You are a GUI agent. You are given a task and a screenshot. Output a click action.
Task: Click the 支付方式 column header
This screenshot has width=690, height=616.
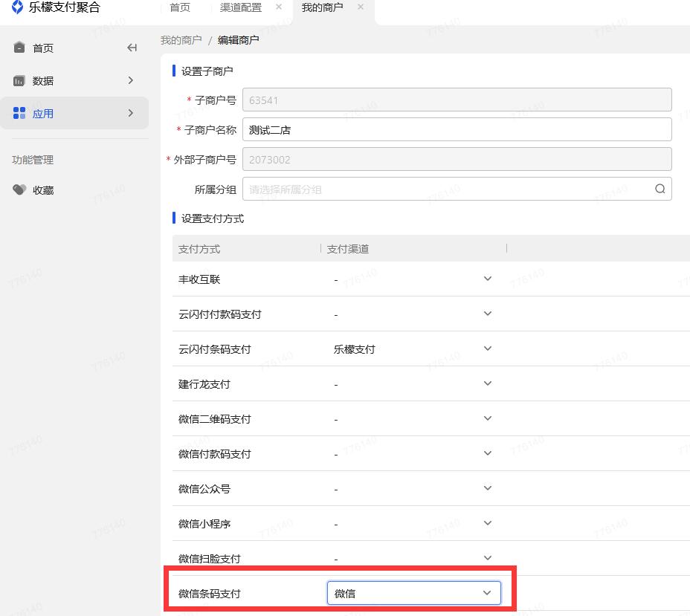click(x=199, y=250)
